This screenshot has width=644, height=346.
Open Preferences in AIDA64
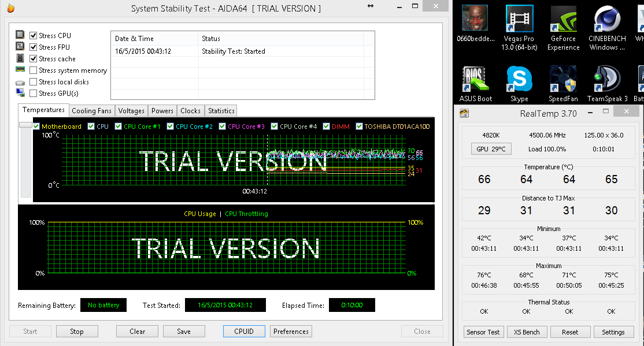click(291, 331)
